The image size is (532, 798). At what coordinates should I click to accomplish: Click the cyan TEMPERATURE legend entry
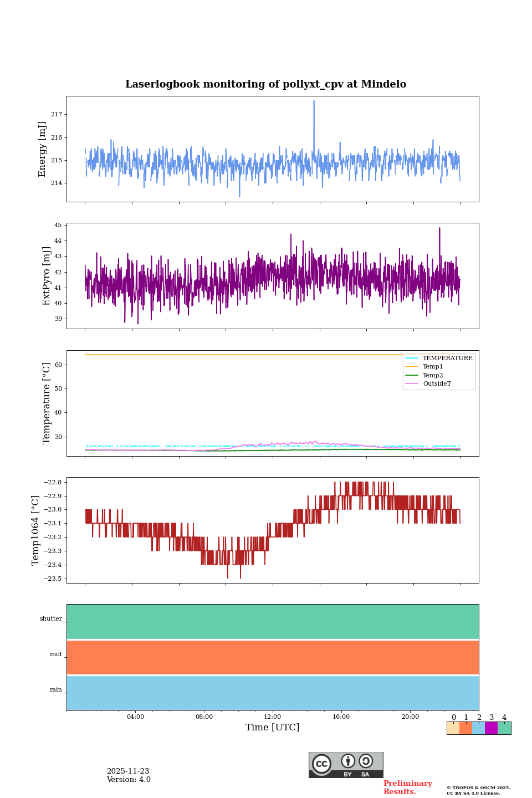pyautogui.click(x=447, y=358)
